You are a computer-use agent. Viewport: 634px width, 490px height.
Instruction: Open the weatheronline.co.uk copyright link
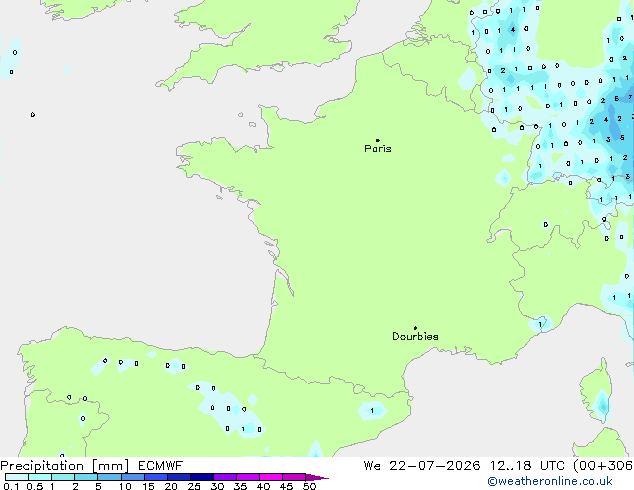tap(550, 481)
